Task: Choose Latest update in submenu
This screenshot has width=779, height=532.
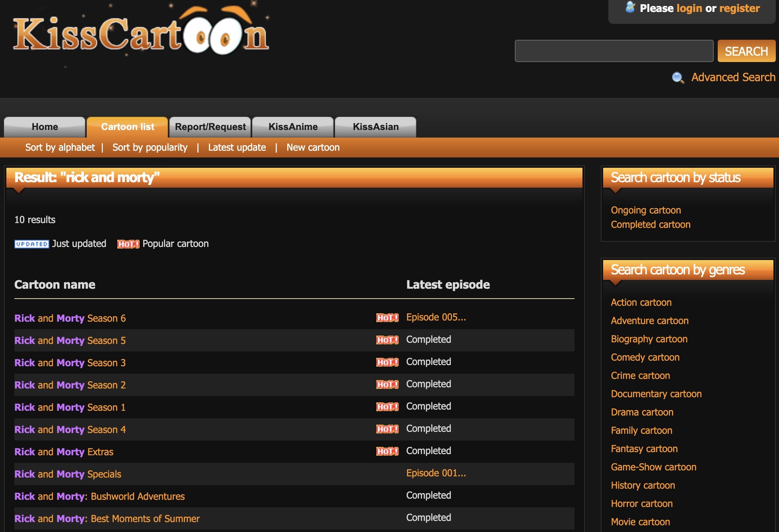Action: pos(237,148)
